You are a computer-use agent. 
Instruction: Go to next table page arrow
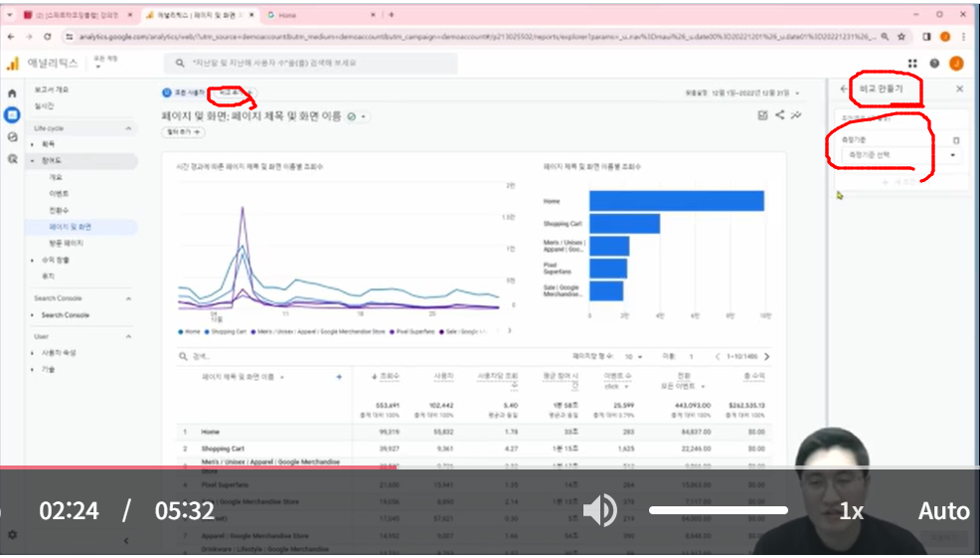(x=767, y=356)
